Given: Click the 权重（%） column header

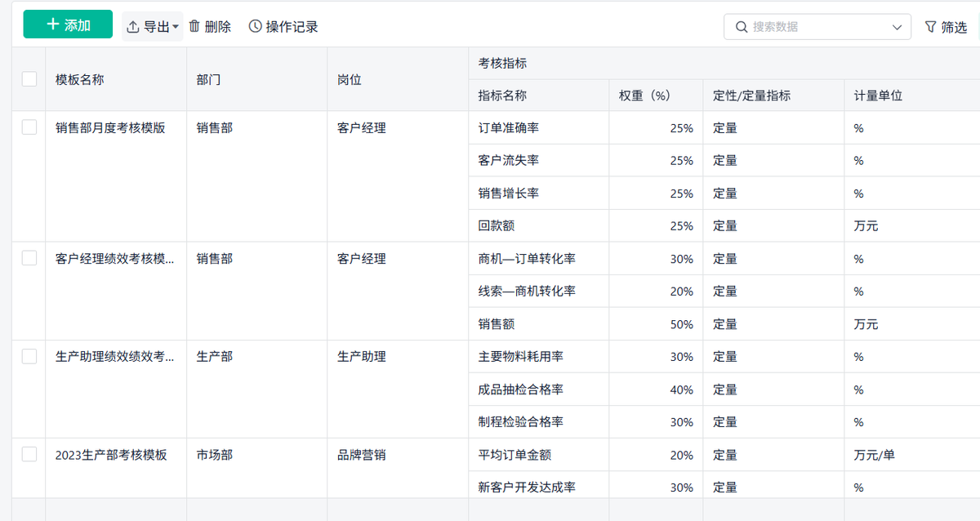Looking at the screenshot, I should [x=644, y=96].
